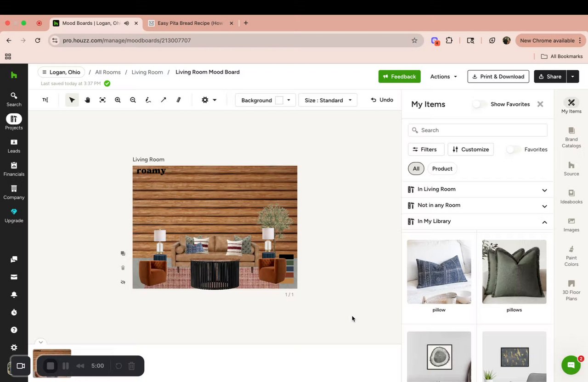Zoom in on the mood board
Viewport: 588px width, 382px height.
click(x=118, y=100)
